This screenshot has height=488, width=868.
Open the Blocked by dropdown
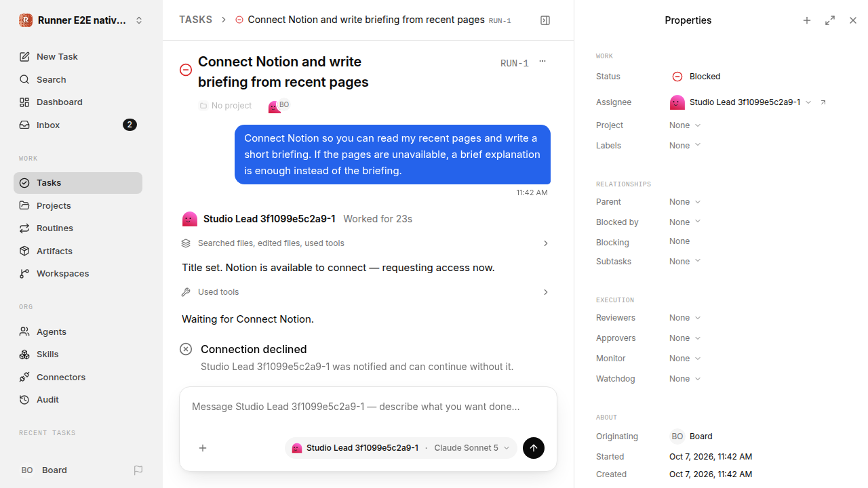tap(685, 222)
